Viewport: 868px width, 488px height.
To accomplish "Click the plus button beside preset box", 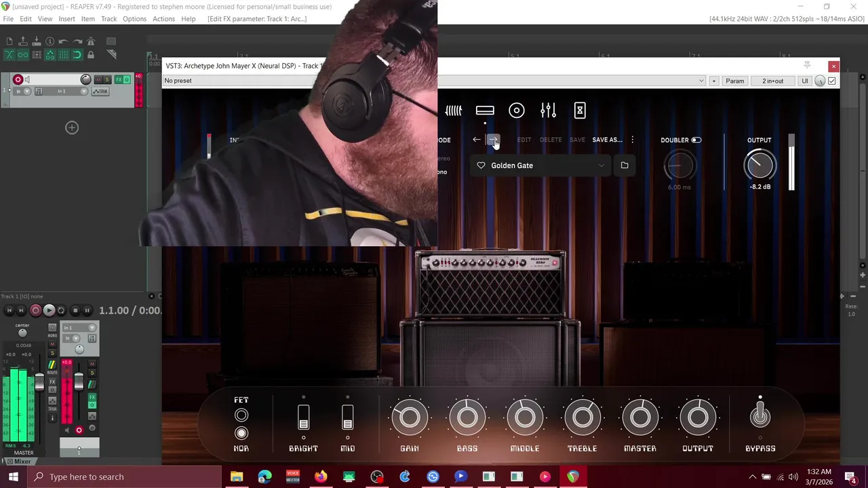I will point(713,81).
